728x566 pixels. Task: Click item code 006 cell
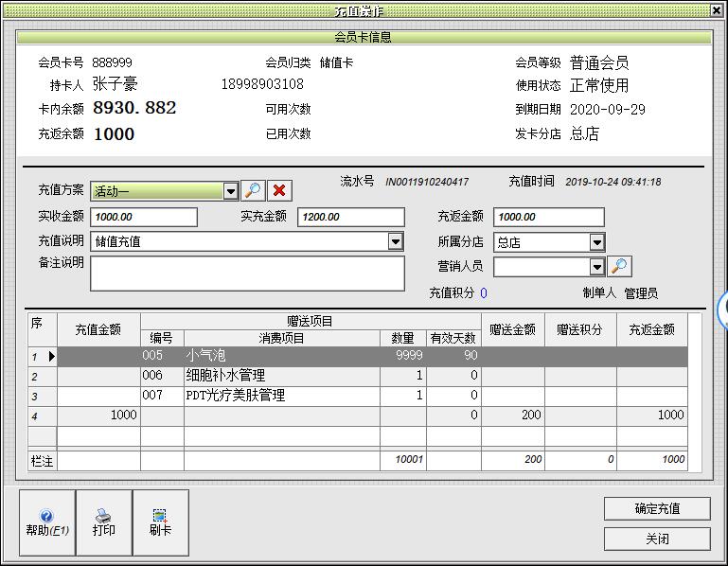[x=162, y=375]
